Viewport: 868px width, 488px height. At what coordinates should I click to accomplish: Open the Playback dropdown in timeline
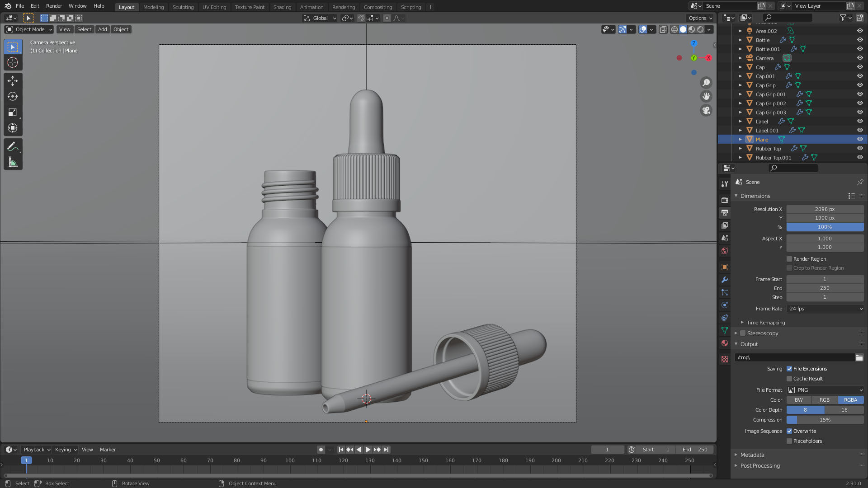[37, 450]
